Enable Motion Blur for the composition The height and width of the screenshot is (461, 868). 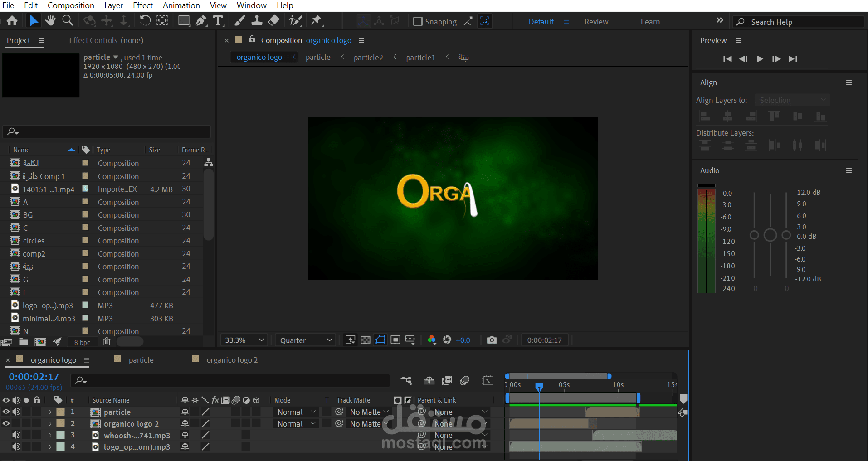click(x=464, y=381)
